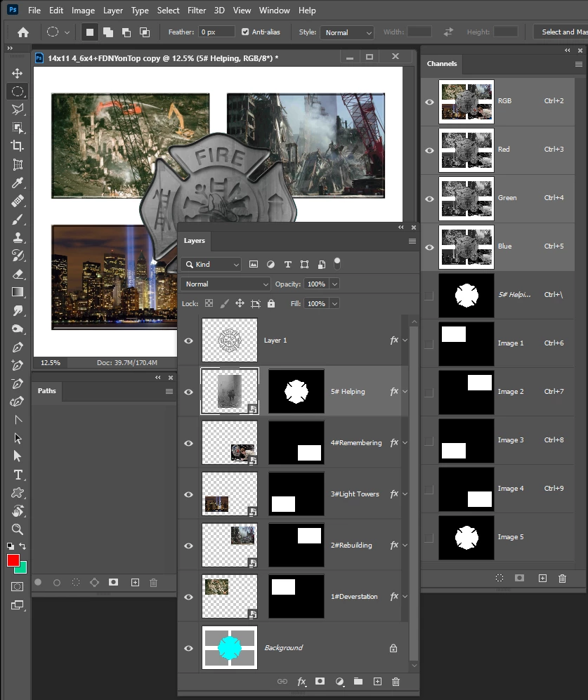This screenshot has height=700, width=588.
Task: Open the Fill value dropdown arrow
Action: pyautogui.click(x=334, y=303)
